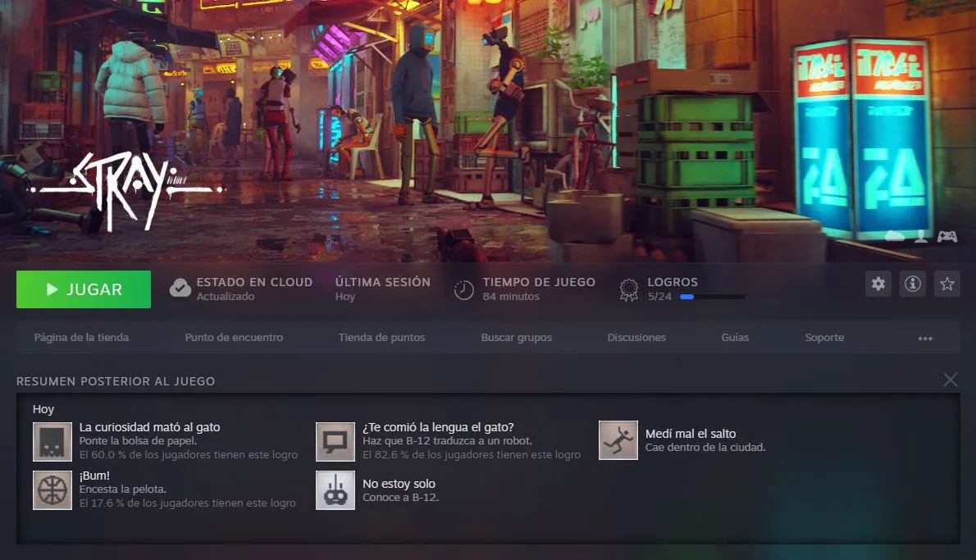The width and height of the screenshot is (976, 560).
Task: Go to Página de la tienda
Action: (x=81, y=337)
